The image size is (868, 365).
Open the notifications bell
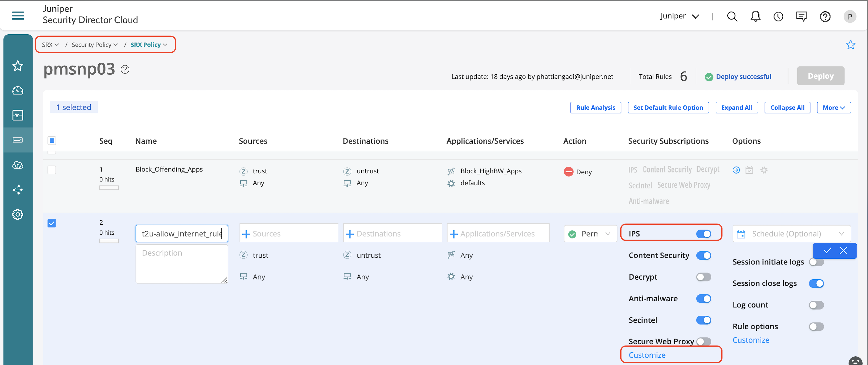coord(755,16)
